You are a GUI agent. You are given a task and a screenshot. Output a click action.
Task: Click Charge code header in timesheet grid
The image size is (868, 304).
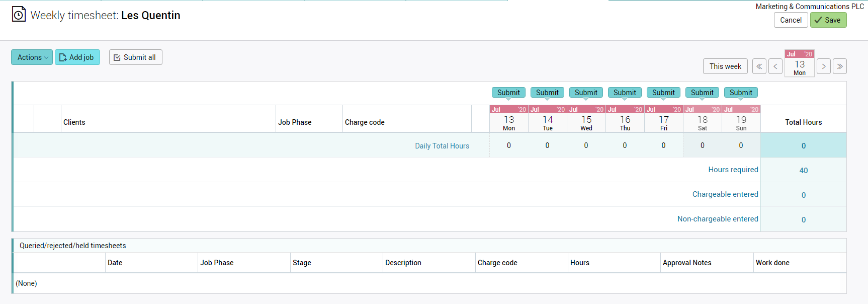tap(365, 122)
